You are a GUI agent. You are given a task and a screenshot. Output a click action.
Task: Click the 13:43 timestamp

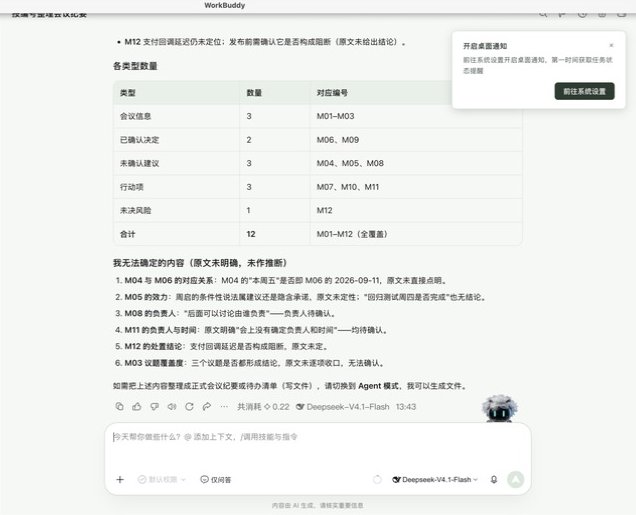406,407
